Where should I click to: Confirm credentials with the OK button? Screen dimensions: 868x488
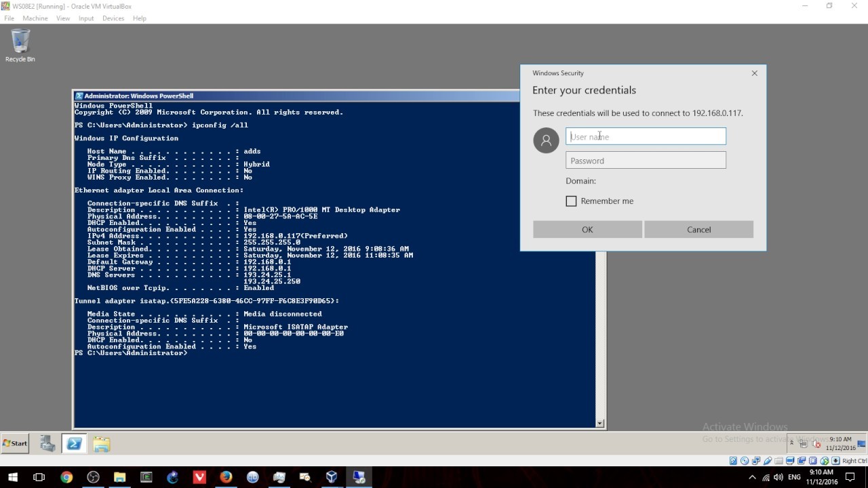(x=587, y=229)
